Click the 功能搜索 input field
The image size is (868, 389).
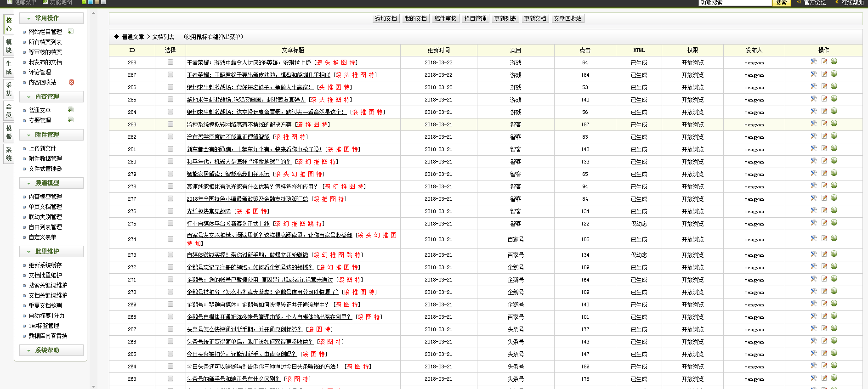[734, 3]
